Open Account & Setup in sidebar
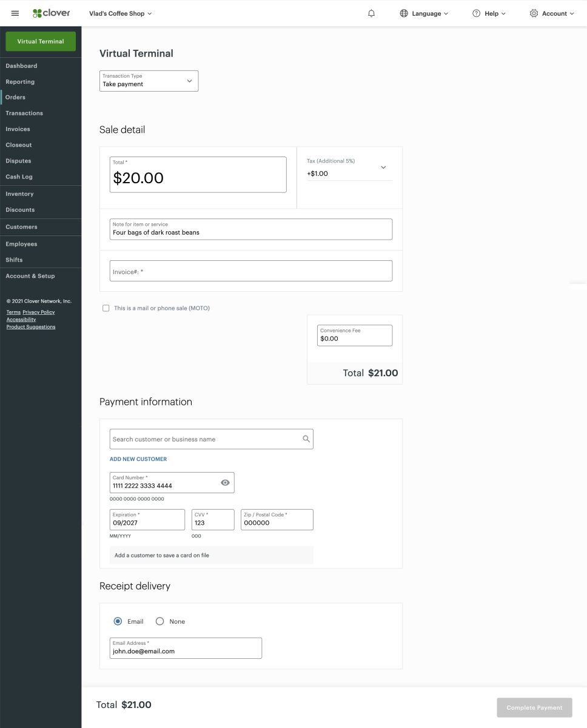The height and width of the screenshot is (728, 587). click(x=30, y=276)
